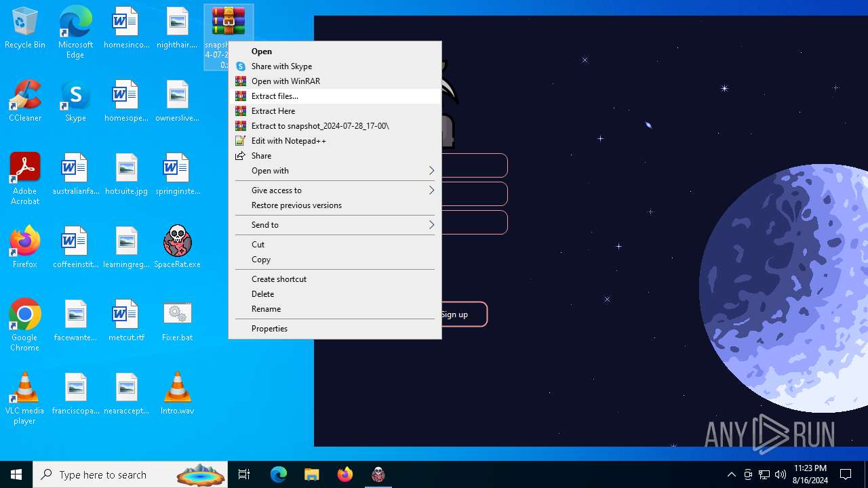This screenshot has width=868, height=488.
Task: Select SpaceRat.exe skull icon
Action: coord(177,248)
